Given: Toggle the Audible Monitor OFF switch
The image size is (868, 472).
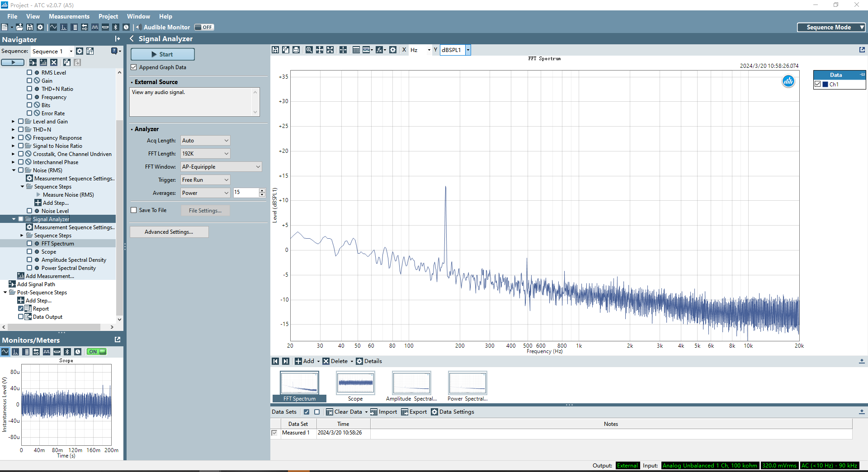Looking at the screenshot, I should (x=204, y=27).
